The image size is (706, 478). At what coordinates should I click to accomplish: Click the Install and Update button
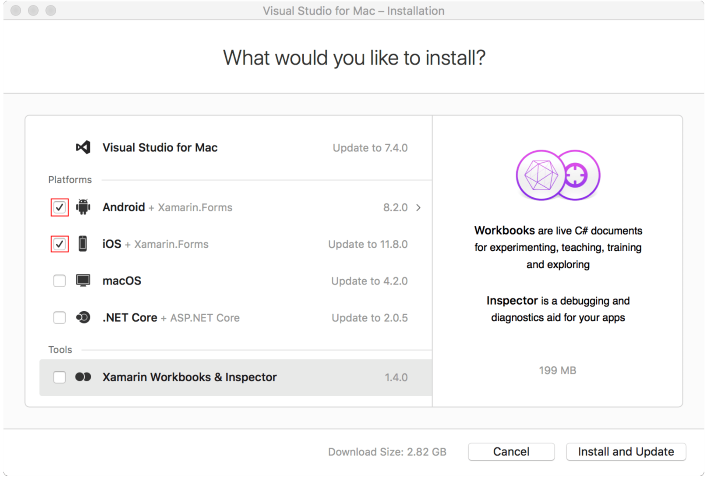tap(626, 451)
